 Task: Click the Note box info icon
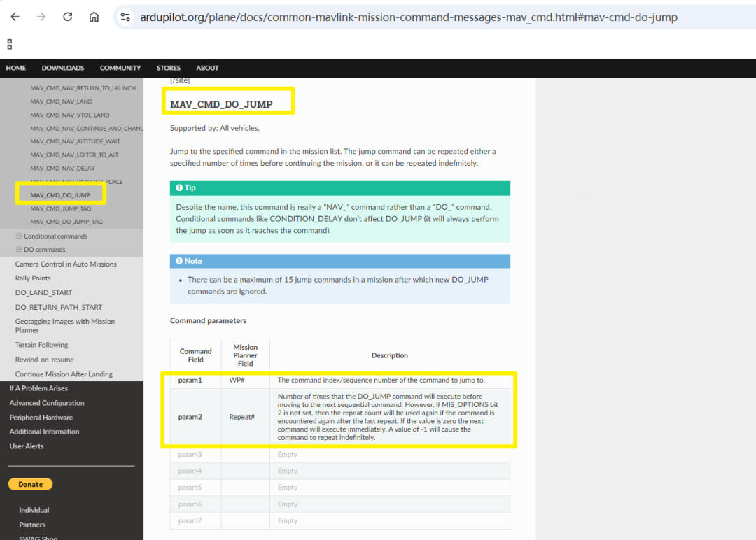(179, 261)
